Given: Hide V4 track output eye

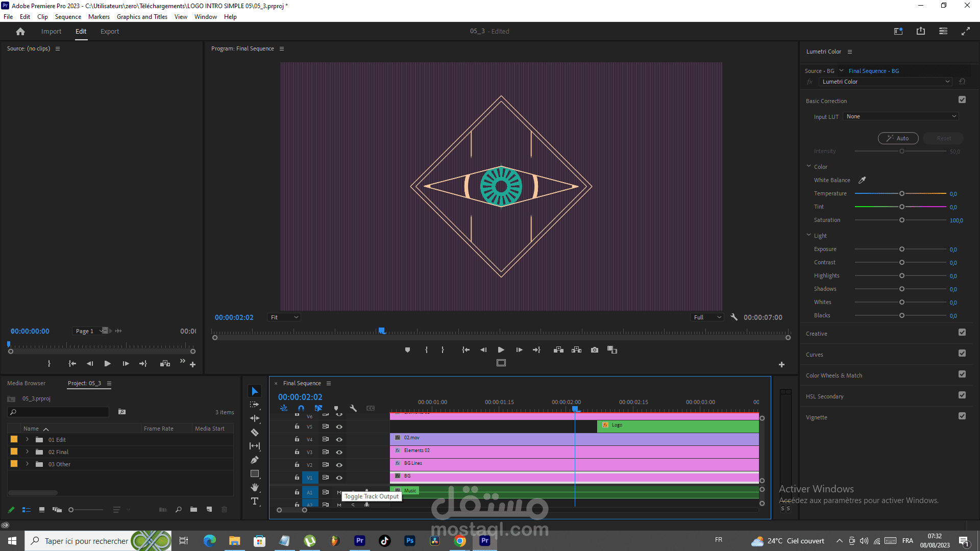Looking at the screenshot, I should 339,439.
